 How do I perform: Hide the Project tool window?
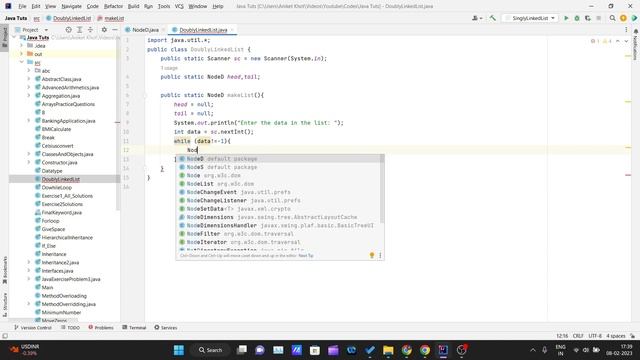[x=115, y=30]
